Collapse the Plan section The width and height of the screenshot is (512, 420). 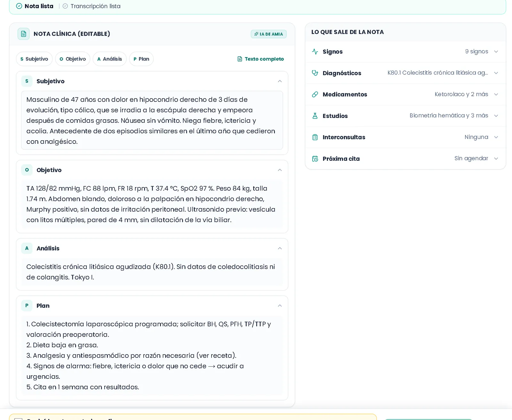coord(280,306)
